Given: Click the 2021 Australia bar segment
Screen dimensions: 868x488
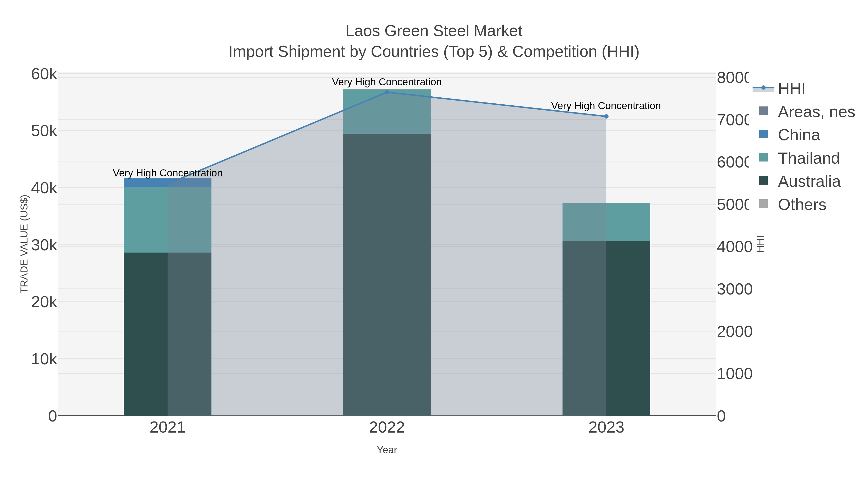Looking at the screenshot, I should pyautogui.click(x=168, y=334).
